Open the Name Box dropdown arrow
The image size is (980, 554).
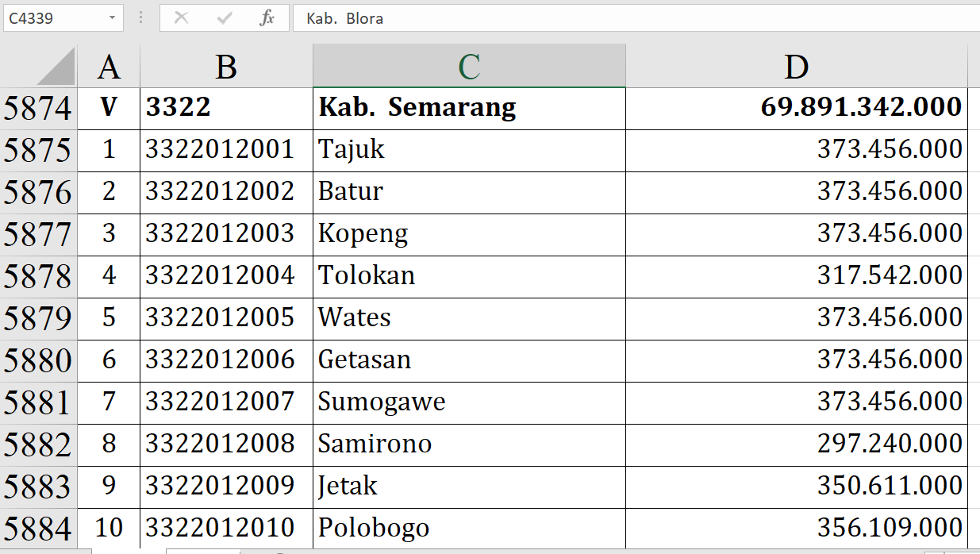(112, 17)
